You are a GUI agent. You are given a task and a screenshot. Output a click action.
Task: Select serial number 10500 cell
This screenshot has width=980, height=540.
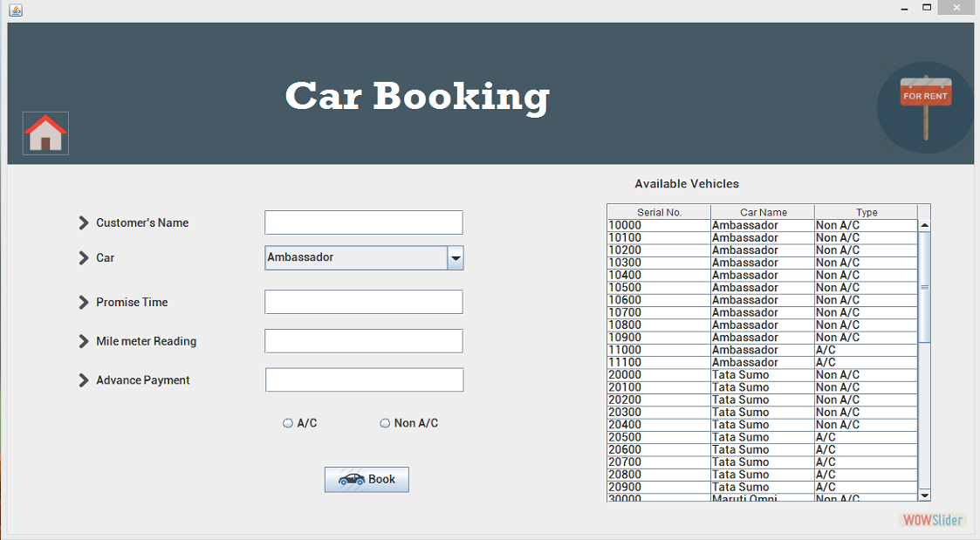point(659,288)
